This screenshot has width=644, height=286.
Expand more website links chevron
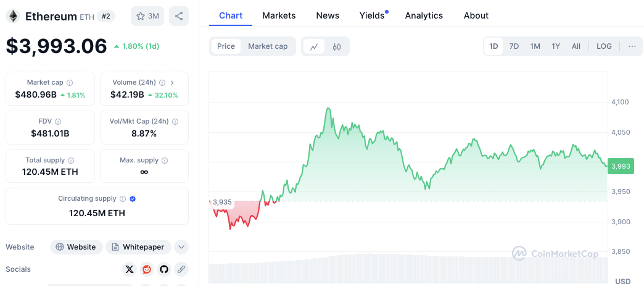coord(181,247)
